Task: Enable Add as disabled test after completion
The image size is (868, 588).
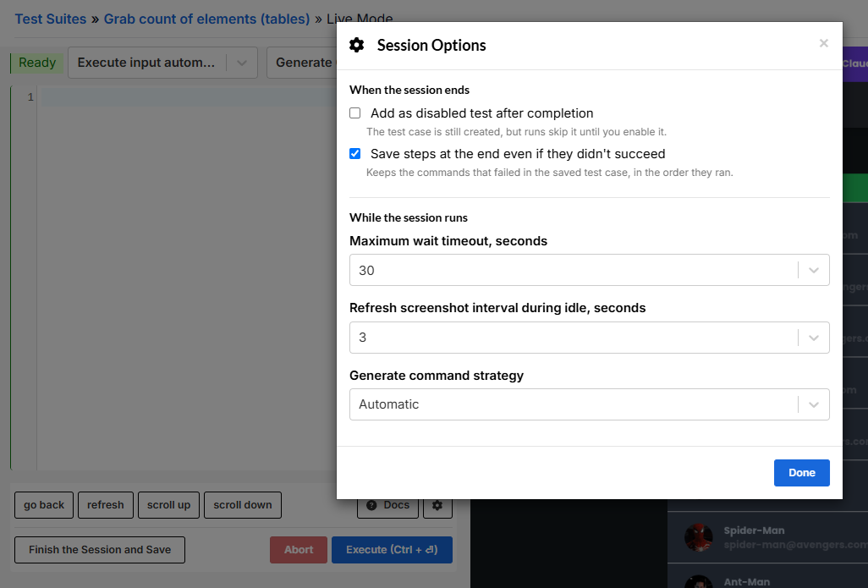Action: tap(354, 113)
